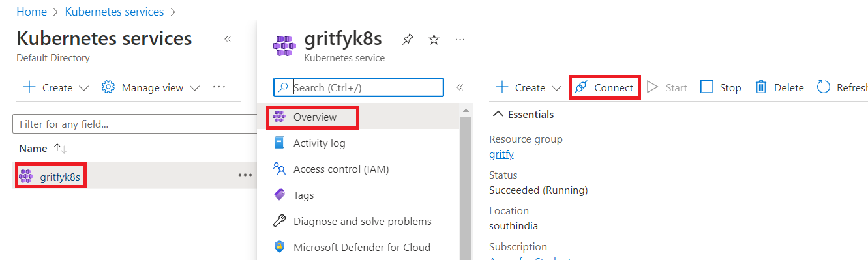The width and height of the screenshot is (868, 260).
Task: Go to Home breadcrumb
Action: [31, 12]
